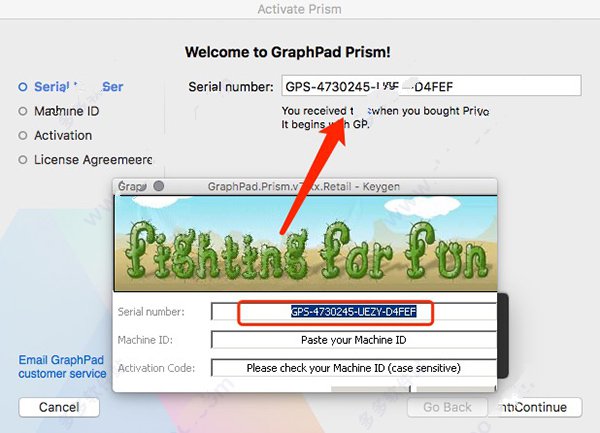Image resolution: width=600 pixels, height=433 pixels.
Task: Select the Activation step radio
Action: point(23,135)
